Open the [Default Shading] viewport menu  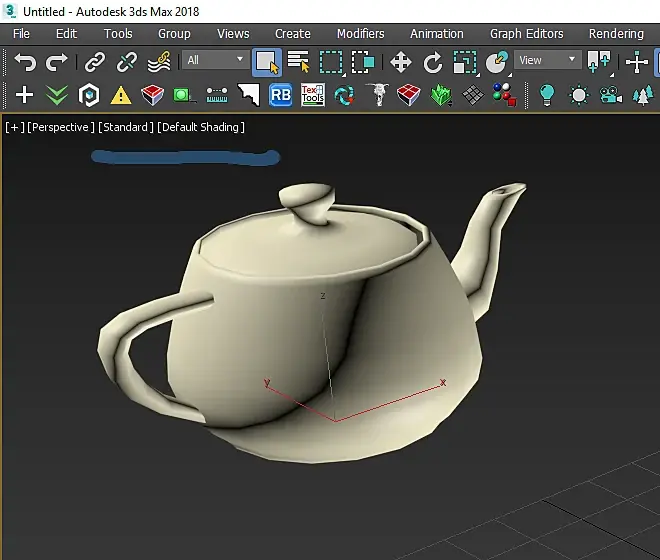pyautogui.click(x=201, y=127)
